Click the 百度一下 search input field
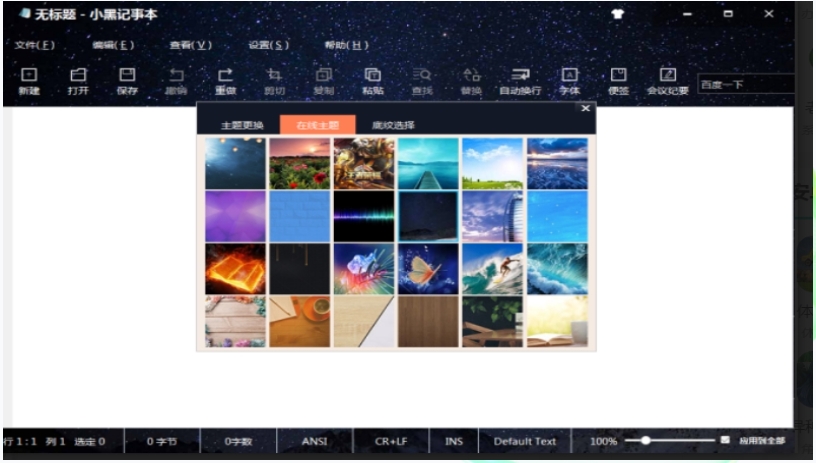816x463 pixels. tap(745, 84)
